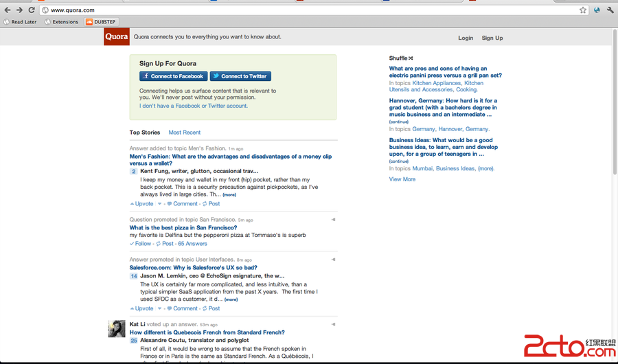Click Kat Li's profile photo
This screenshot has height=364, width=618.
point(117,328)
